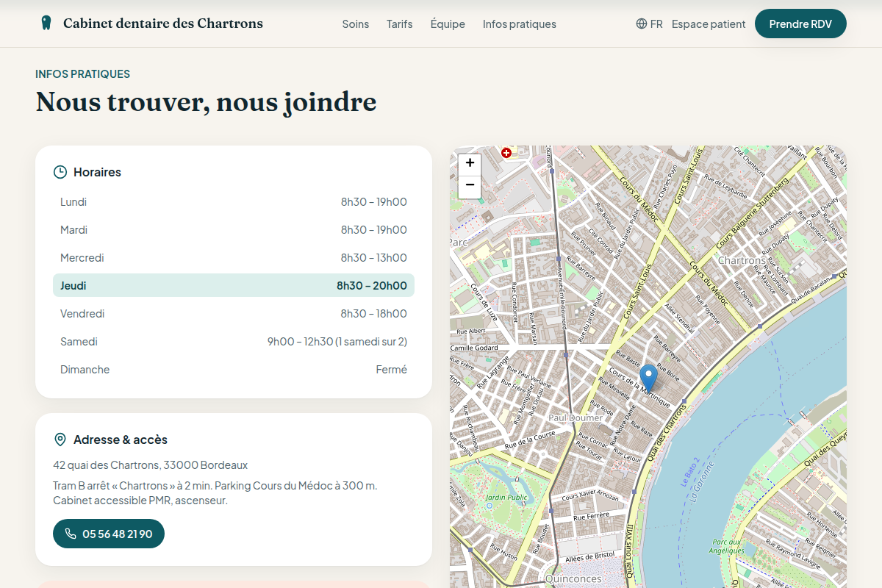Screen dimensions: 882x588
Task: Click the tooth logo icon
Action: tap(46, 24)
